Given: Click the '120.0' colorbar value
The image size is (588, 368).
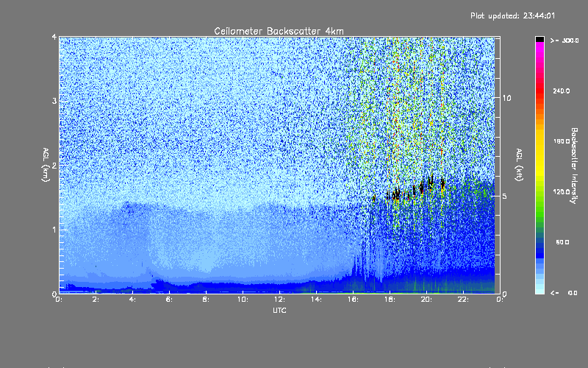Looking at the screenshot, I should coord(562,192).
